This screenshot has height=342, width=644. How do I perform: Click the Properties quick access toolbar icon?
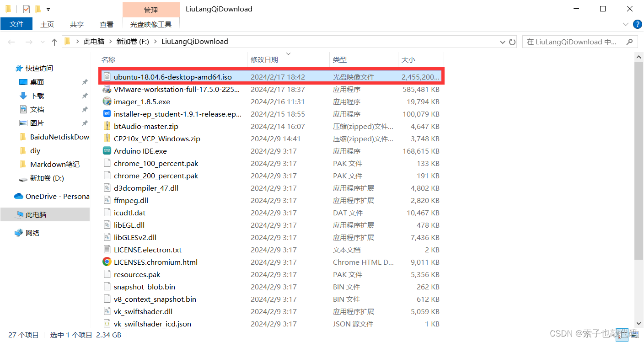(26, 9)
